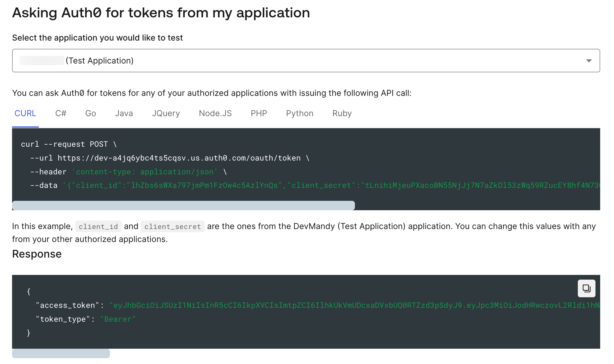Switch to the Java code example
Screen dimensions: 614x364
pyautogui.click(x=124, y=113)
